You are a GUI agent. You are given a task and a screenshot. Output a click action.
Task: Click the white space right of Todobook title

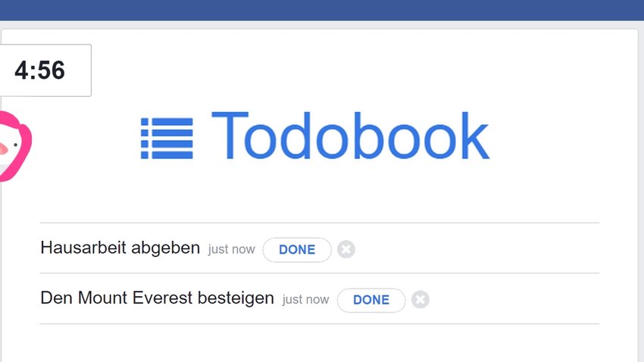coord(563,136)
